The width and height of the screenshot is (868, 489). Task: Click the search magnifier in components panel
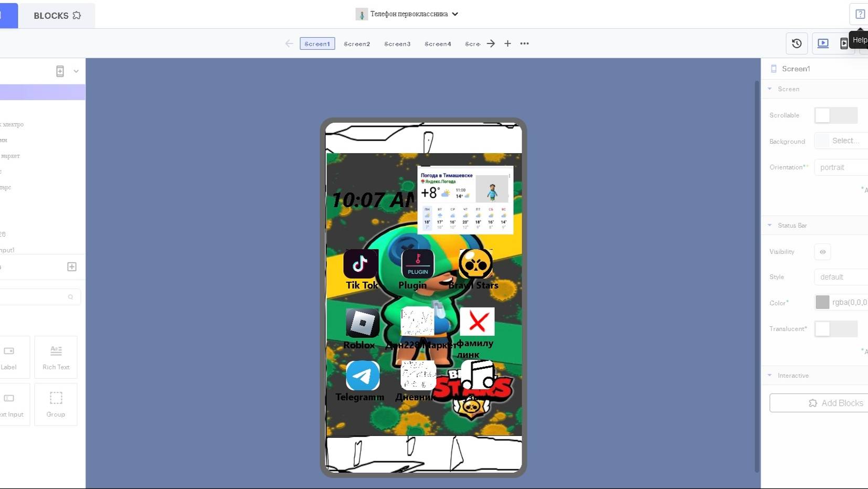[x=70, y=297]
